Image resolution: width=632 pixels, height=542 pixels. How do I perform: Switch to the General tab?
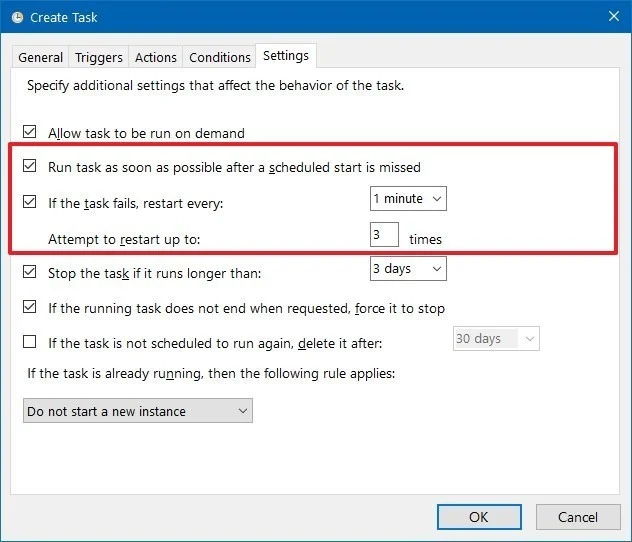coord(40,57)
